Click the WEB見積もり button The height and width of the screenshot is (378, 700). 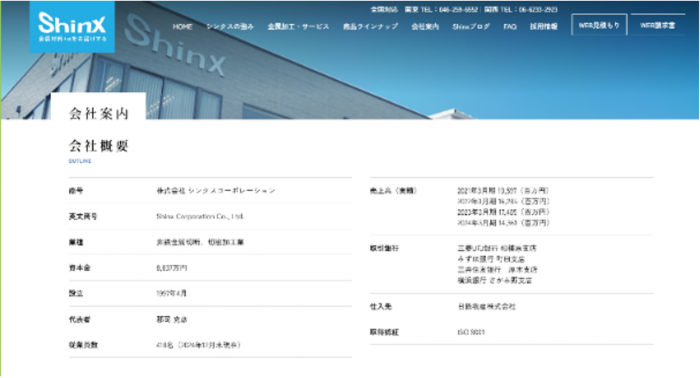coord(599,25)
